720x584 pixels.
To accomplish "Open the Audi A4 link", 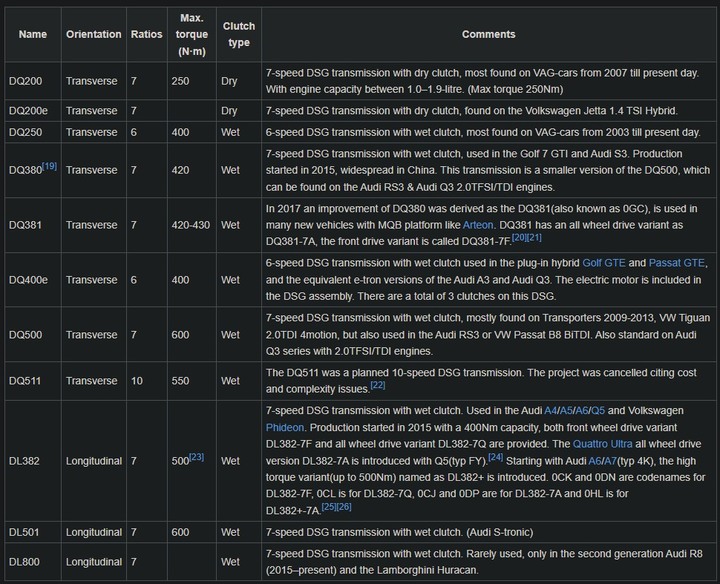I will tap(550, 410).
